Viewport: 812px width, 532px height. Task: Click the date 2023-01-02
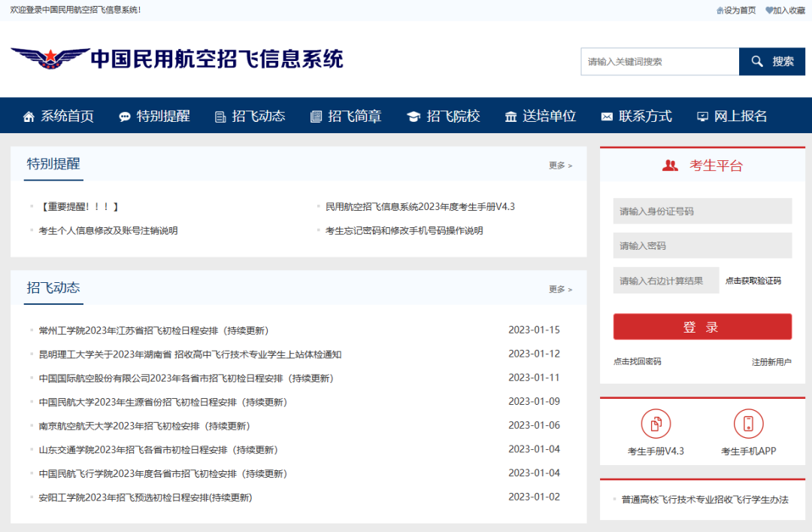tap(534, 497)
